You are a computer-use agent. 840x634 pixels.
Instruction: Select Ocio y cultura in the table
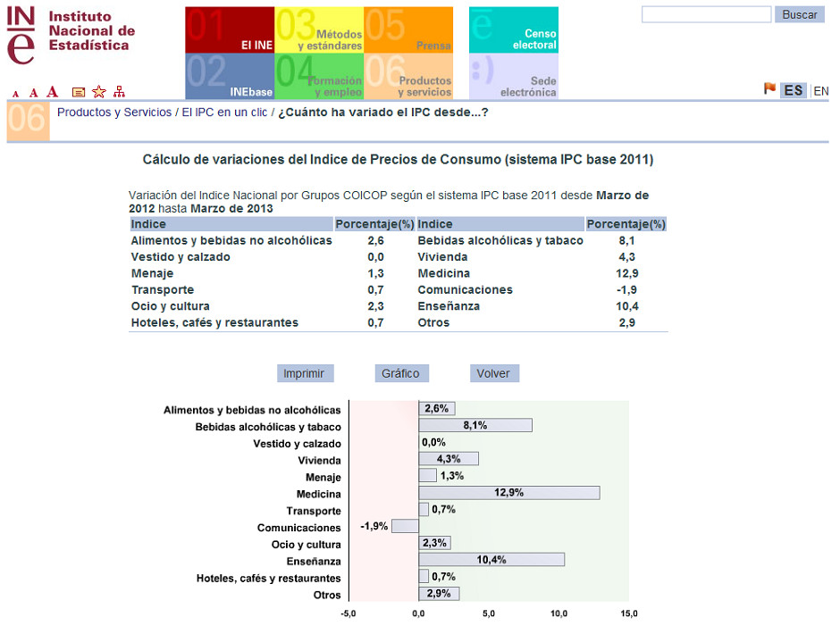coord(171,306)
